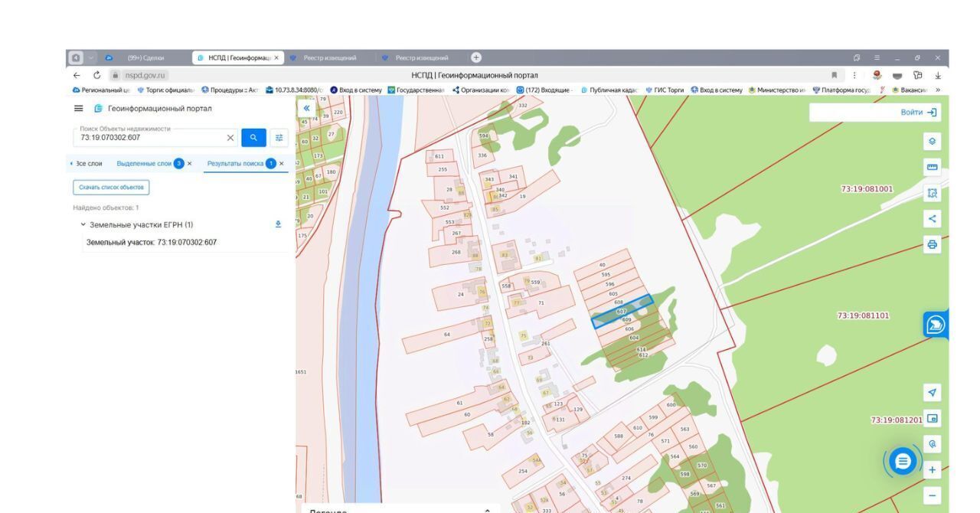Open the overview mini-map
Image resolution: width=980 pixels, height=513 pixels.
pos(932,419)
